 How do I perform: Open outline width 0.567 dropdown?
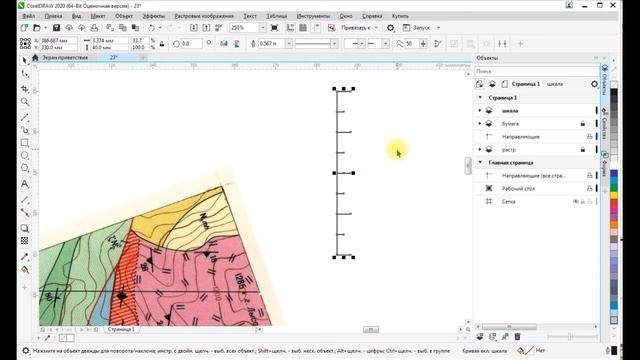click(x=289, y=44)
